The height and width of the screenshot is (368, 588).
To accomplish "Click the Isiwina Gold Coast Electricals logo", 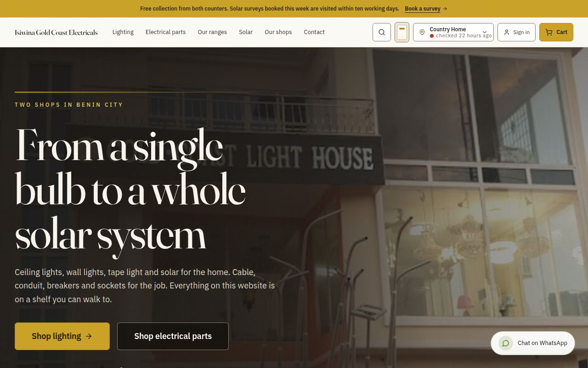I will pyautogui.click(x=56, y=32).
